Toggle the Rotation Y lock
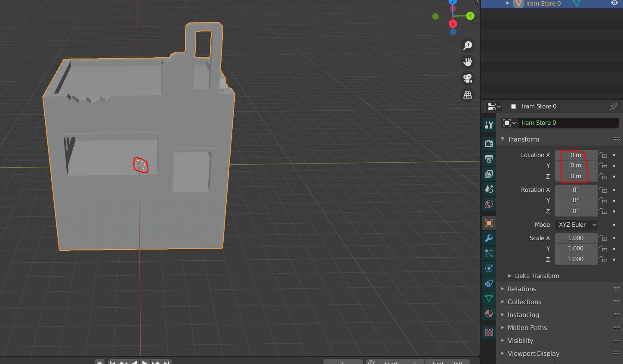623x364 pixels. click(604, 201)
